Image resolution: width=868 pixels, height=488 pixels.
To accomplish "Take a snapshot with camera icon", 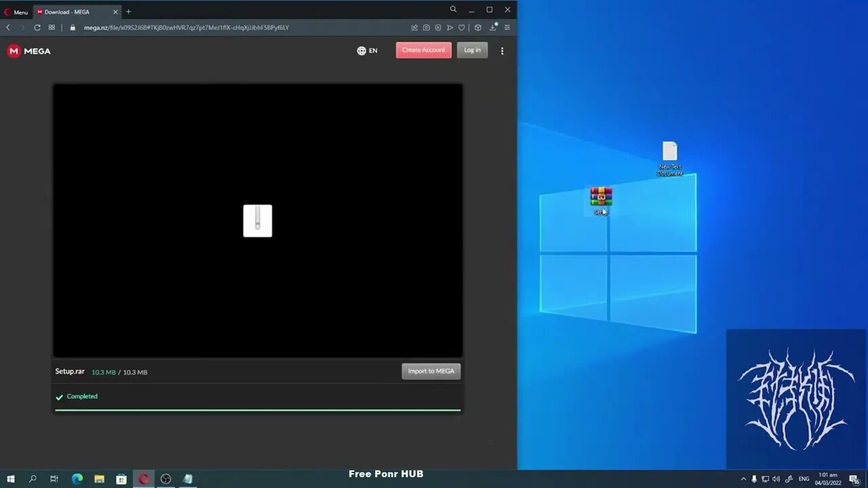I will click(426, 28).
